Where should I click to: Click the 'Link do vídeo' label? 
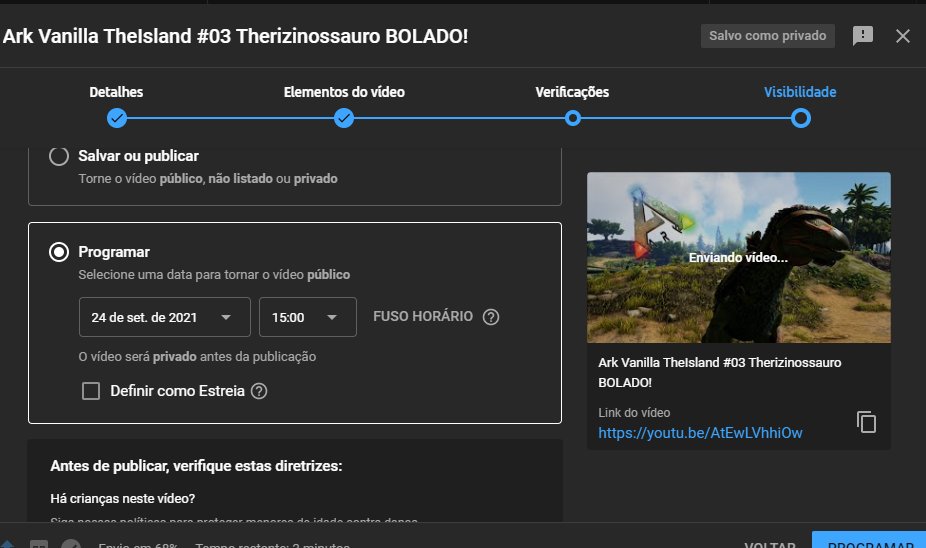point(634,413)
